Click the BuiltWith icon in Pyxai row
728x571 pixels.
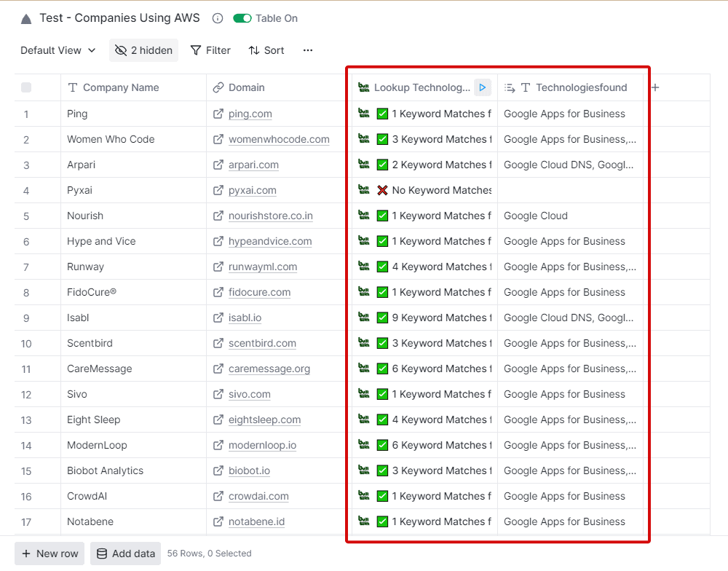364,190
